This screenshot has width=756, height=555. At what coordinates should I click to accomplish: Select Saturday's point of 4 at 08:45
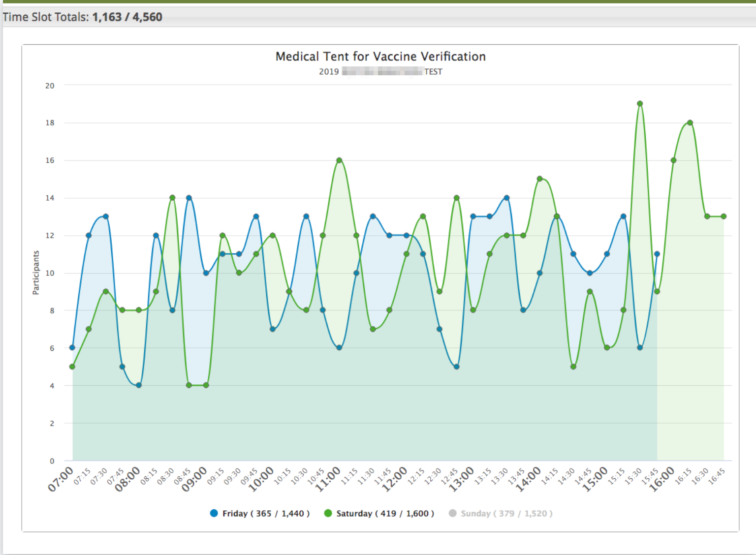tap(189, 385)
